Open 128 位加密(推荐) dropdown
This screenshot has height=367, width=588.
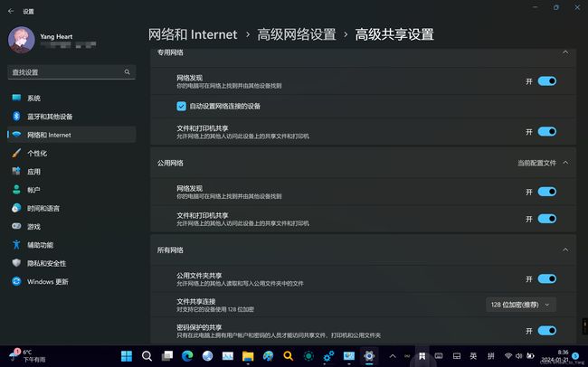521,305
